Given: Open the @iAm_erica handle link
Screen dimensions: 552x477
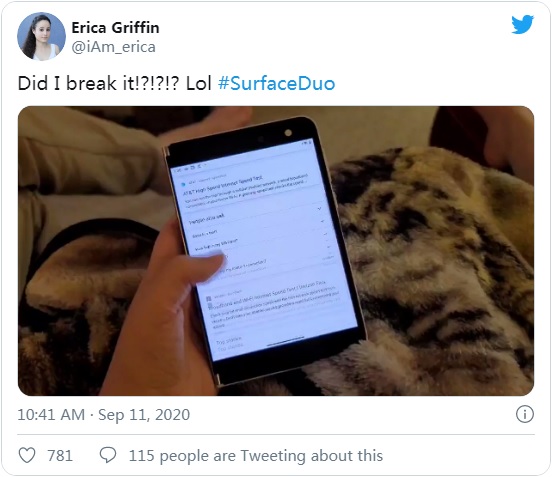Looking at the screenshot, I should [x=113, y=47].
